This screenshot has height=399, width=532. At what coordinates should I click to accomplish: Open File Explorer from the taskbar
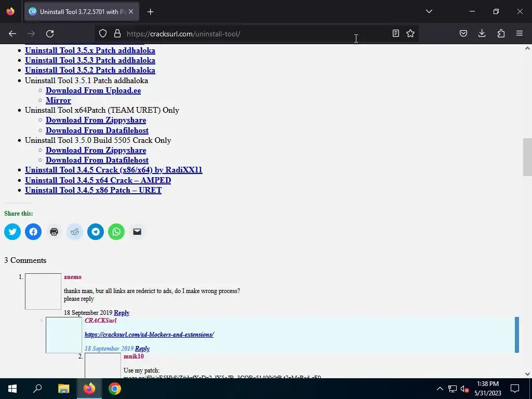coord(63,389)
